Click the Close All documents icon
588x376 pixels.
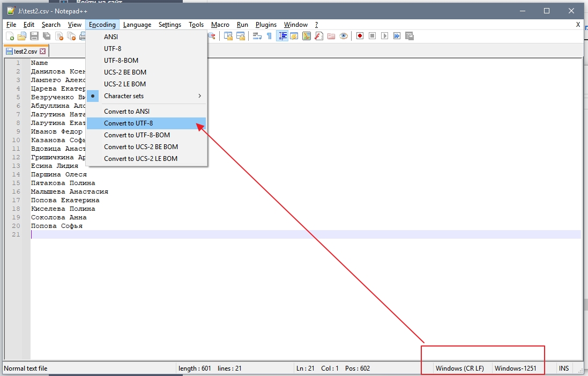(x=71, y=36)
